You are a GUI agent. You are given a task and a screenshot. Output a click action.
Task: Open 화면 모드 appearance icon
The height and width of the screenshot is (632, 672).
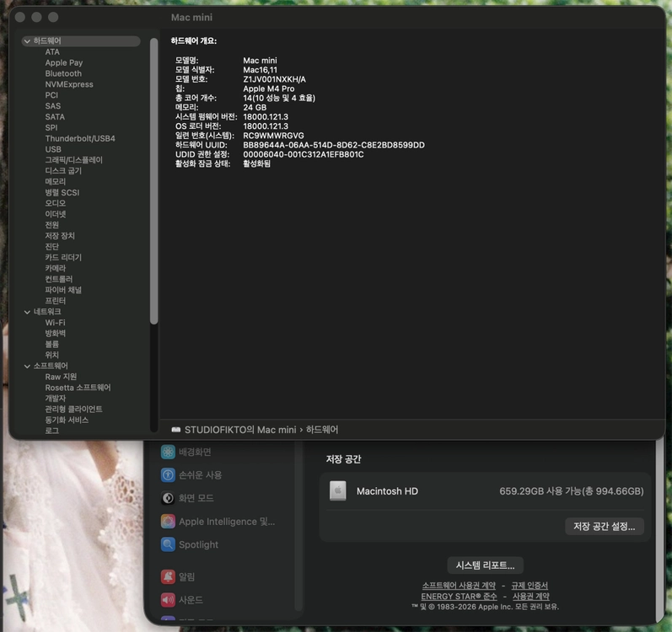click(x=168, y=498)
